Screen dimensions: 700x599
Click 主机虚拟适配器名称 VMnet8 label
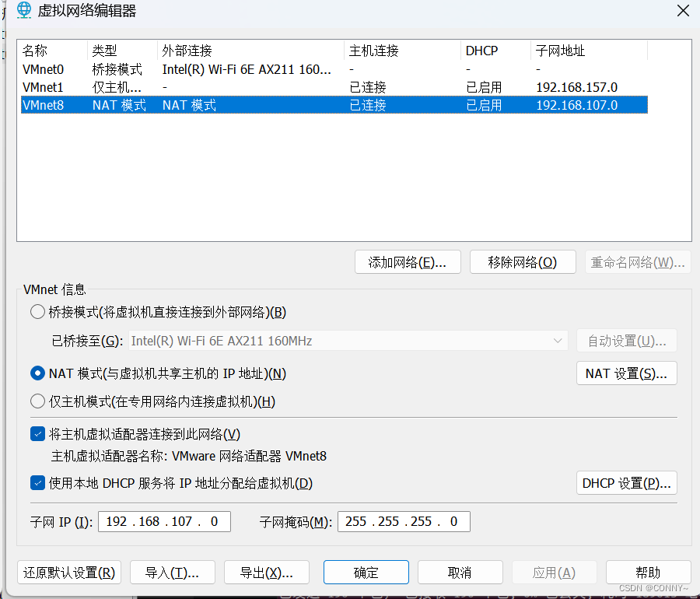pyautogui.click(x=189, y=456)
